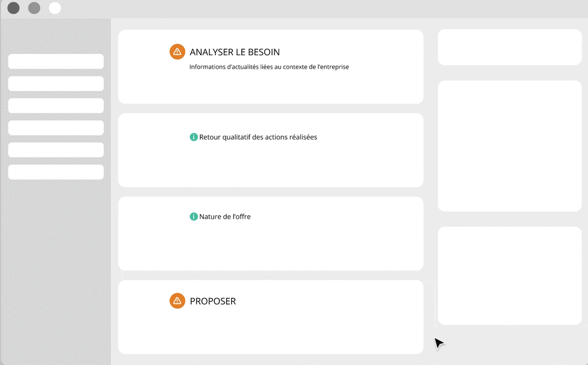Click the small top right empty panel

(x=510, y=47)
